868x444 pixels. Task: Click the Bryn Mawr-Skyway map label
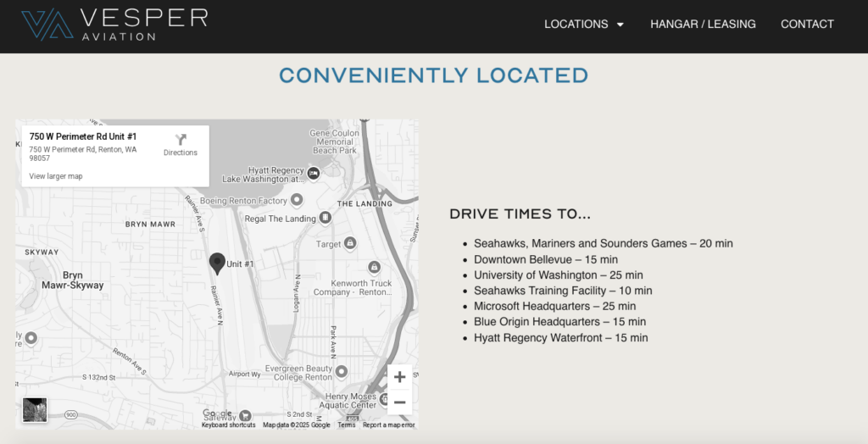73,280
